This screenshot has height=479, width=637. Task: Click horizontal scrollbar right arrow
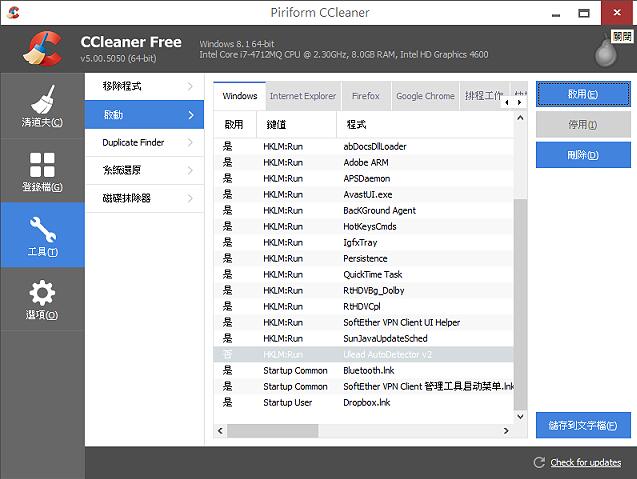[x=506, y=431]
